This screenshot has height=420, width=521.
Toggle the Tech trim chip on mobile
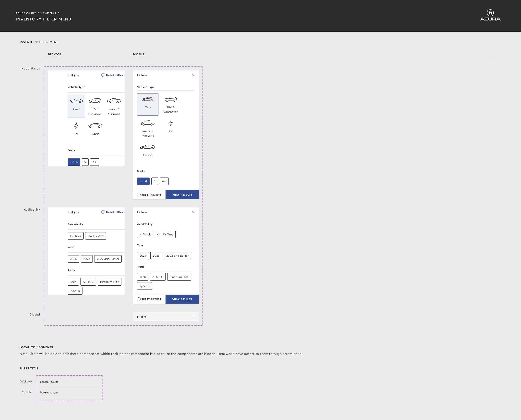coord(143,277)
